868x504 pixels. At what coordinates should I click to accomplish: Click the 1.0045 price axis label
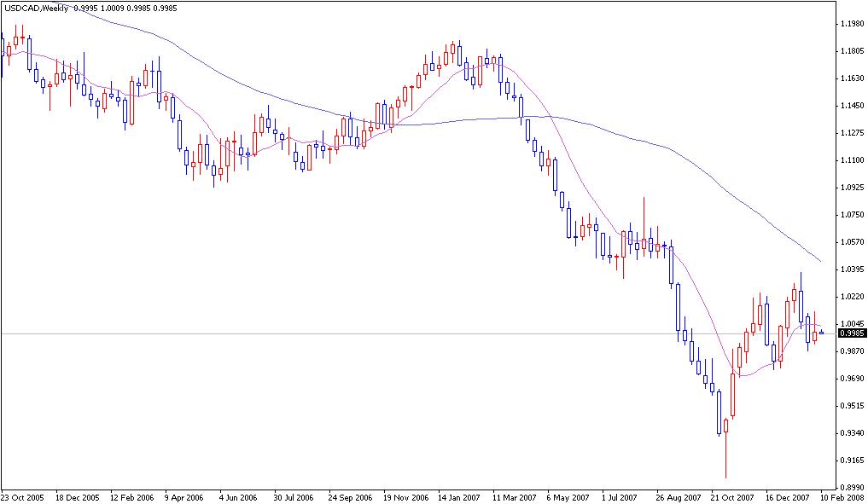[853, 323]
